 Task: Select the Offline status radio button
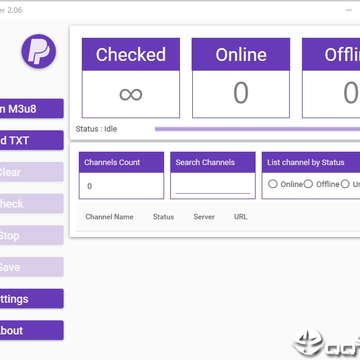tap(308, 184)
